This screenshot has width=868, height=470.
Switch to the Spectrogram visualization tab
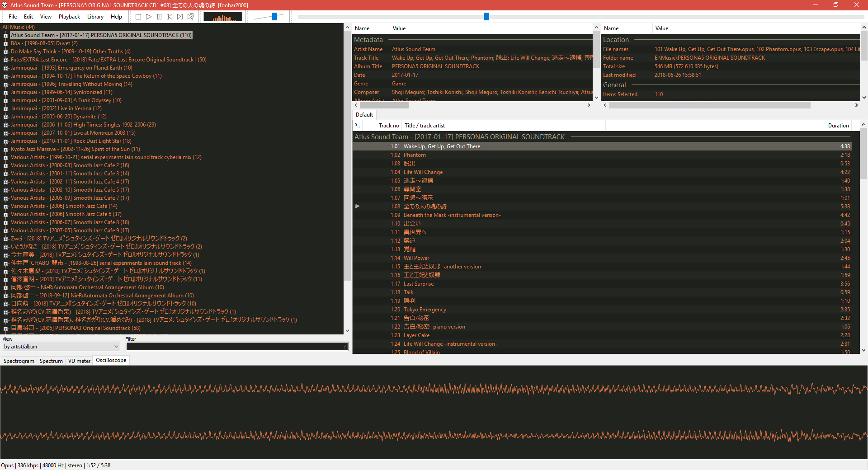point(19,361)
